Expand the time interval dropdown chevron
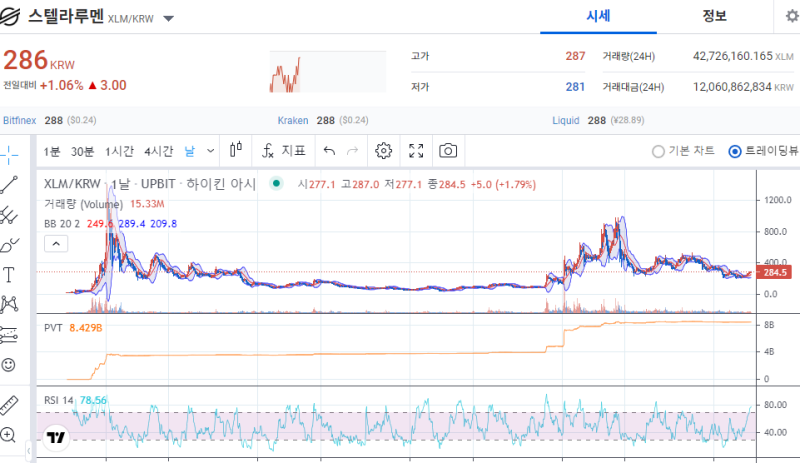Viewport: 800px width, 463px height. point(210,151)
